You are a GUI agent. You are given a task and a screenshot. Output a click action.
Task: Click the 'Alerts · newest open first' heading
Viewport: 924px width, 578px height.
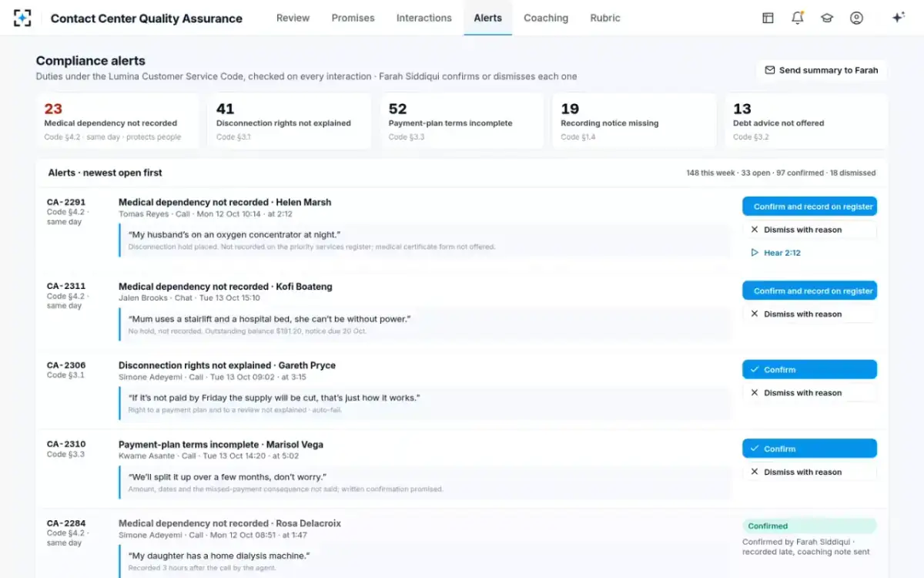click(x=105, y=173)
